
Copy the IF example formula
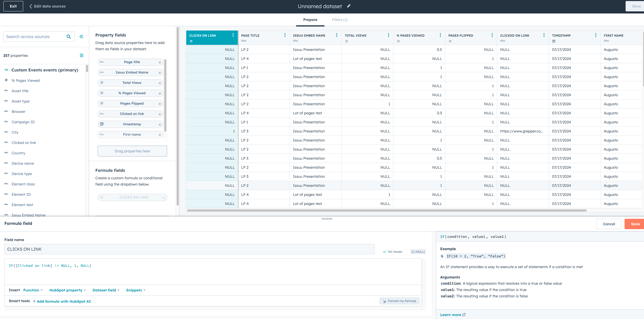[442, 256]
